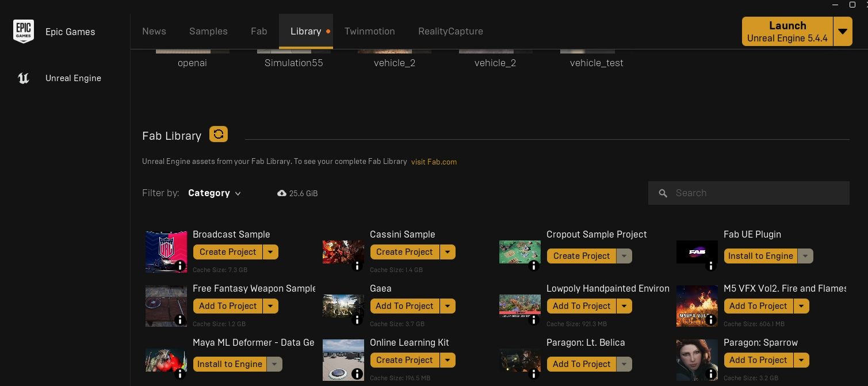Open M5 VFX Vol2 Add To Project arrow
The height and width of the screenshot is (386, 868).
click(802, 306)
